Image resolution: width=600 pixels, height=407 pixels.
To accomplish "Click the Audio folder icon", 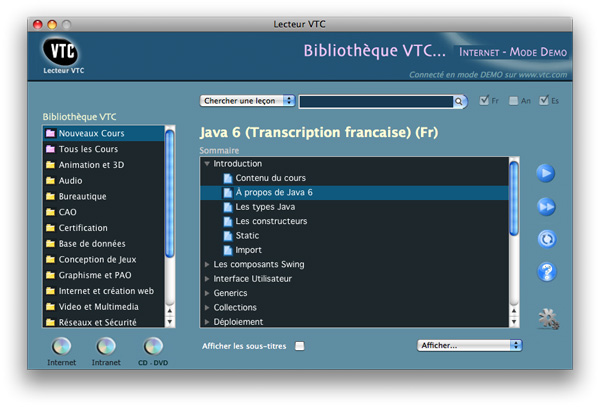I will coord(50,181).
